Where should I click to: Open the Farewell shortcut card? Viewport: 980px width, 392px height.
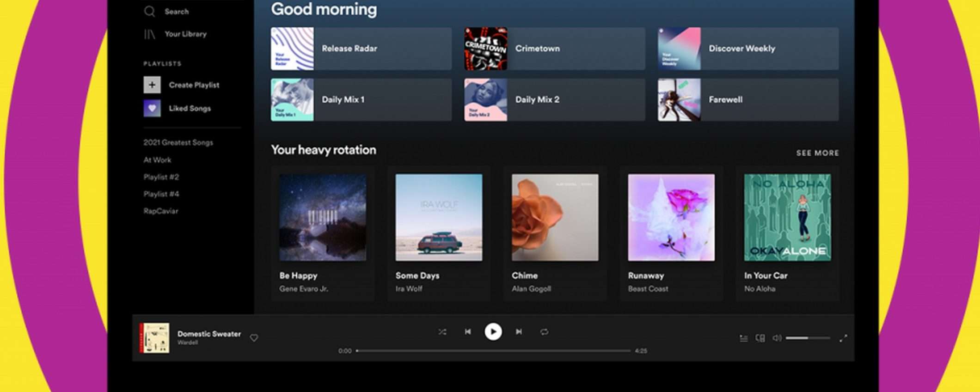(x=748, y=100)
